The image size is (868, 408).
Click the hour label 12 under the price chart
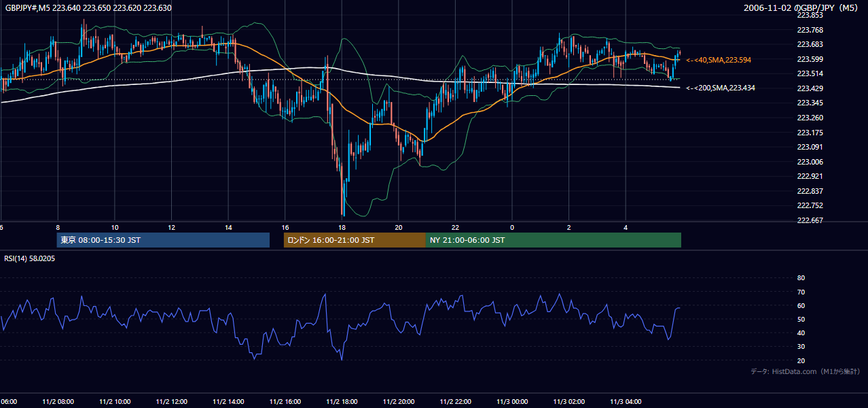point(172,227)
